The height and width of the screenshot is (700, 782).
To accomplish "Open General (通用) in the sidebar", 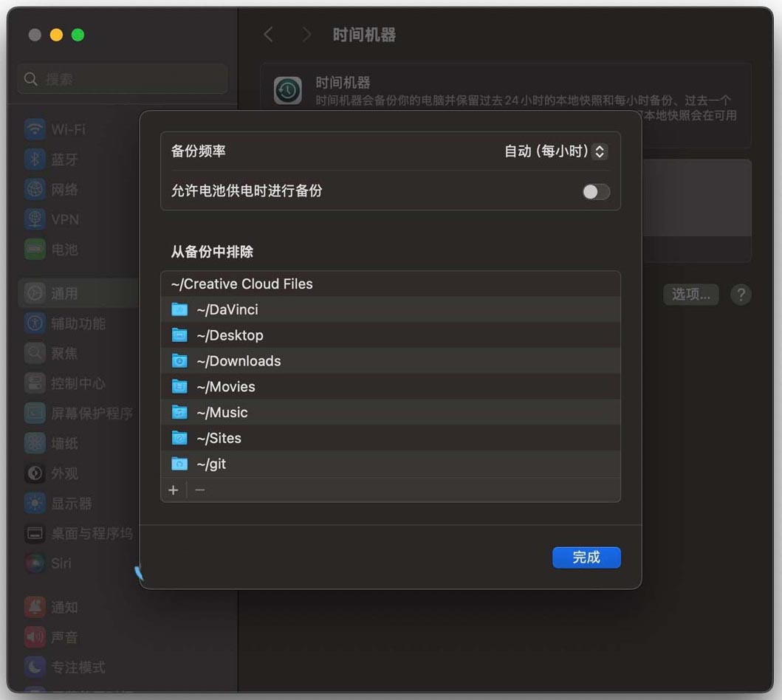I will [64, 294].
